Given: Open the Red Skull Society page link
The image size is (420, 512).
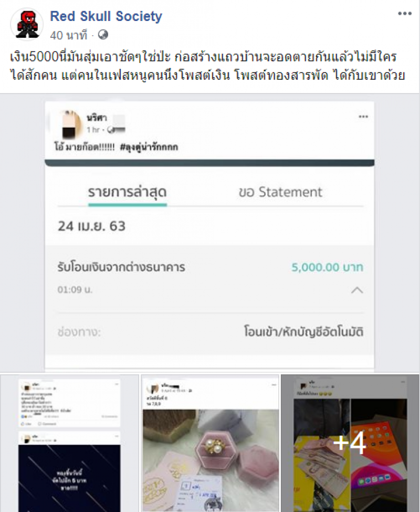Looking at the screenshot, I should [106, 16].
